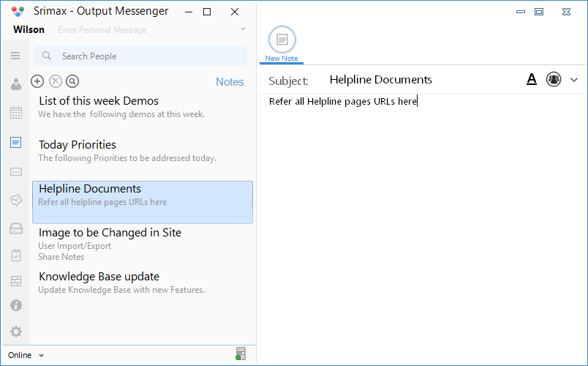The height and width of the screenshot is (366, 588).
Task: Open the calendar icon in sidebar
Action: pyautogui.click(x=16, y=113)
